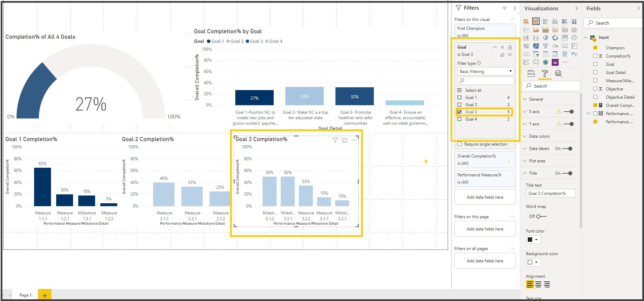The image size is (644, 301).
Task: Check the Goal 1 filter checkbox
Action: tap(460, 98)
